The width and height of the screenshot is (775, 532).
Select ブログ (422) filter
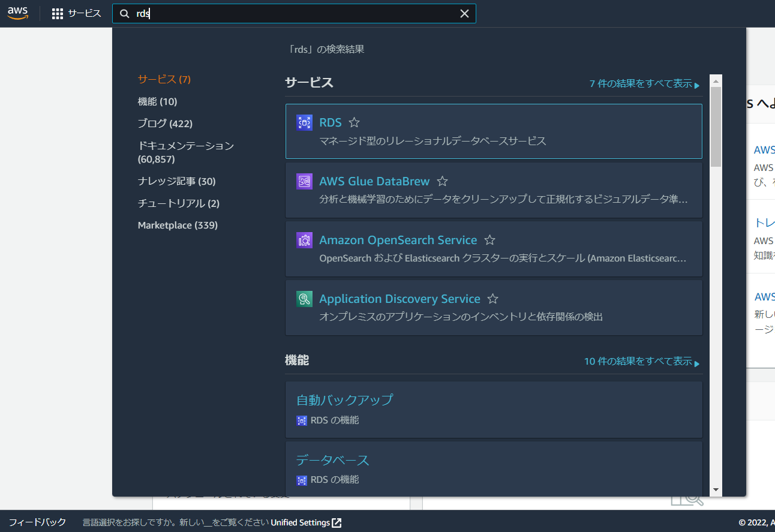coord(165,124)
